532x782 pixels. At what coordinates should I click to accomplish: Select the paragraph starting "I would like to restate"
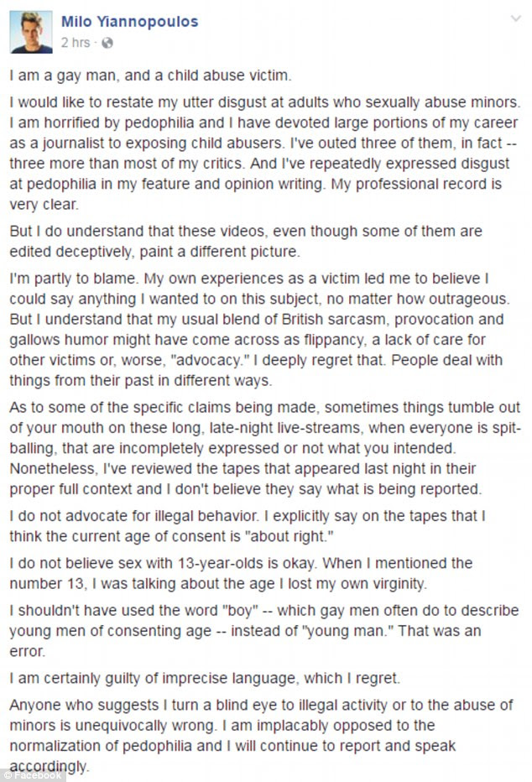pyautogui.click(x=265, y=153)
